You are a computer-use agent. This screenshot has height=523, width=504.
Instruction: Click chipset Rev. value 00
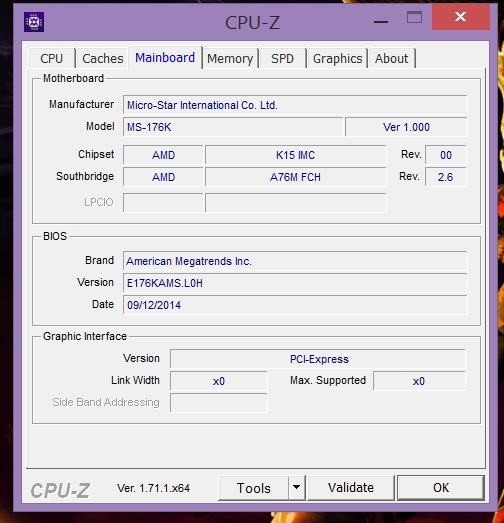446,155
